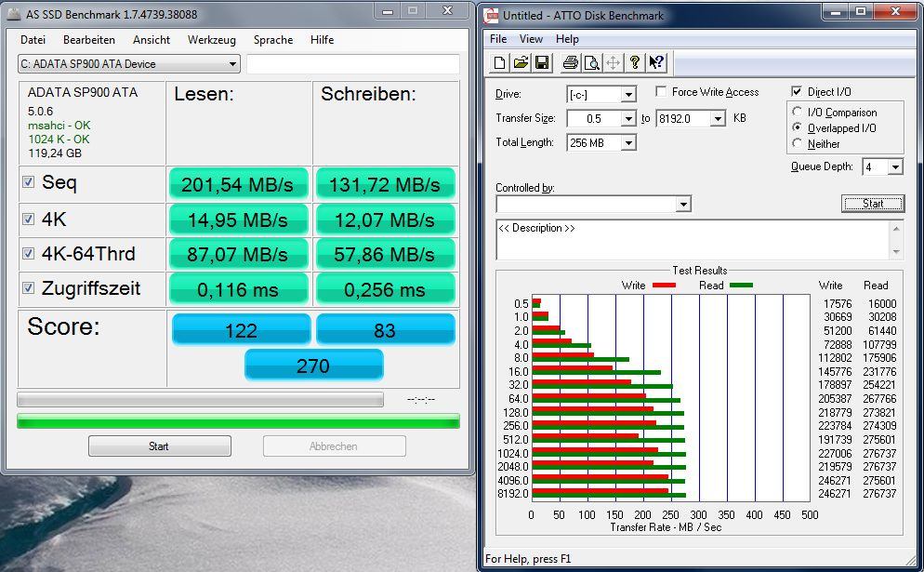Open the Help menu in ATTO

coord(567,39)
